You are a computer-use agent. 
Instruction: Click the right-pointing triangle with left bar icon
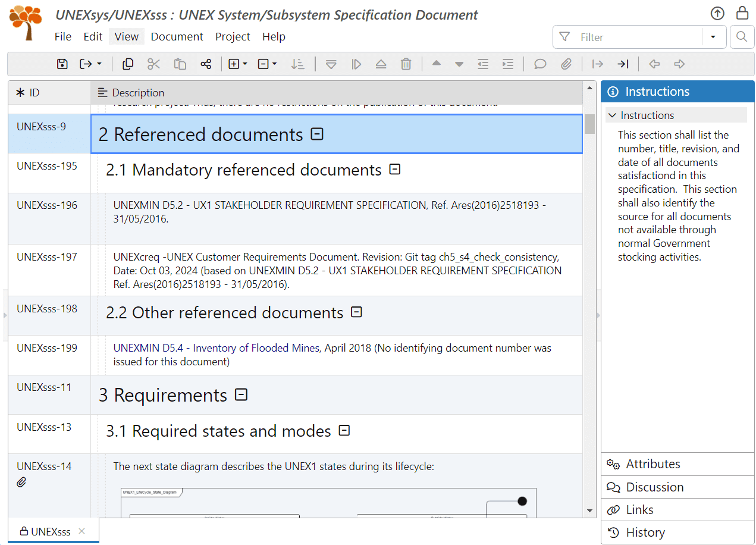(x=356, y=64)
